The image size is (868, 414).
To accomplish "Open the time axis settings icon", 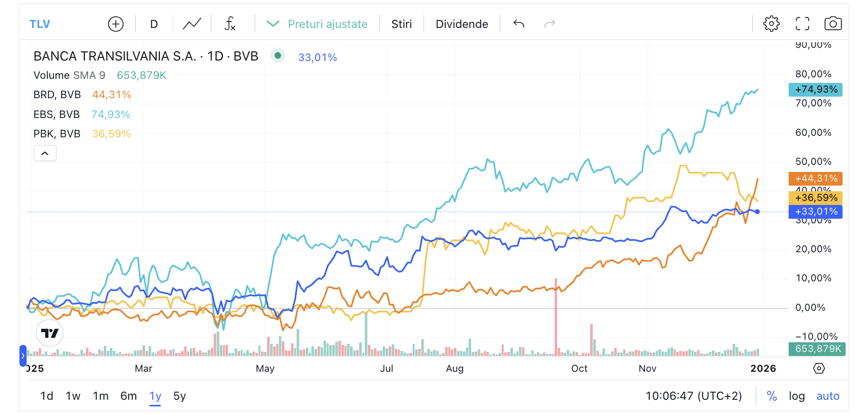I will coord(819,368).
